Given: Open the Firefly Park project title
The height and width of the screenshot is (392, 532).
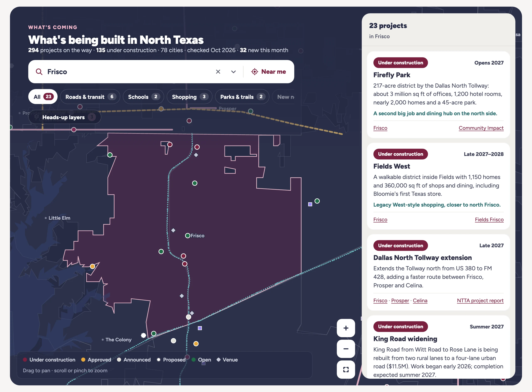Looking at the screenshot, I should click(392, 75).
